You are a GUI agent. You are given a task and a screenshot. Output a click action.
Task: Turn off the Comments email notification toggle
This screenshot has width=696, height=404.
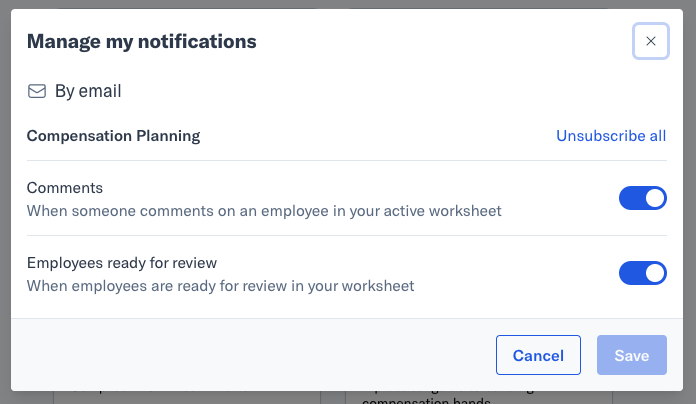coord(643,198)
